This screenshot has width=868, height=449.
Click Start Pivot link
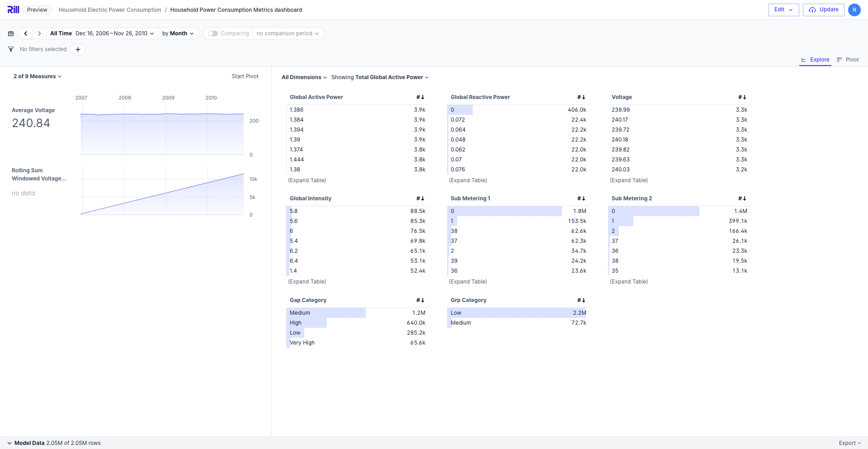click(245, 76)
